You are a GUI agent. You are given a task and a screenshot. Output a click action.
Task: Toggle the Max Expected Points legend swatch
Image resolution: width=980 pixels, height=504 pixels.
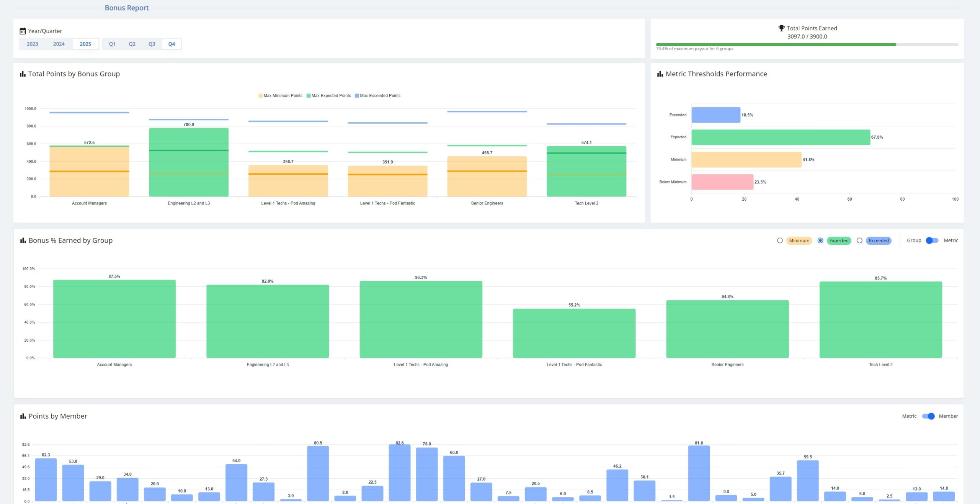coord(309,96)
